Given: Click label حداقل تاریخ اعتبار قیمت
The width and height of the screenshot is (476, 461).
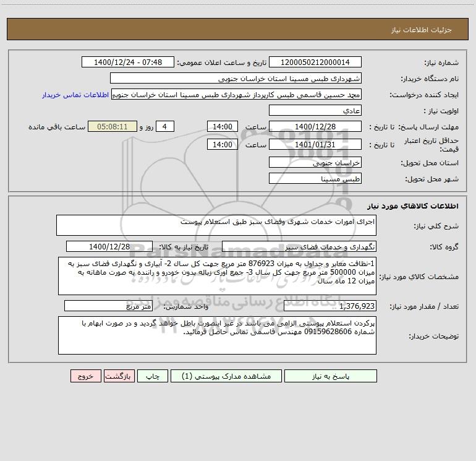Looking at the screenshot, I should point(431,145).
